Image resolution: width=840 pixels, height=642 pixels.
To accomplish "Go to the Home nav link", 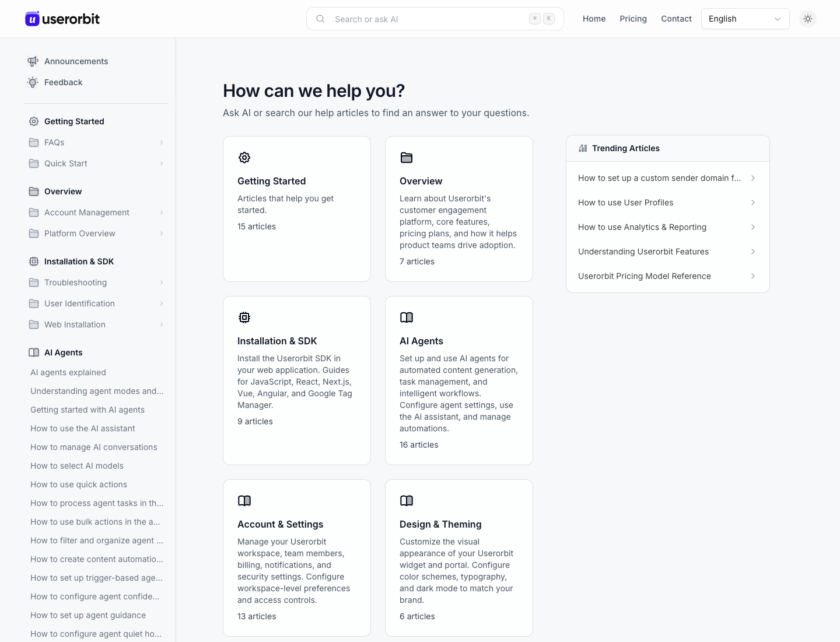I will (594, 19).
